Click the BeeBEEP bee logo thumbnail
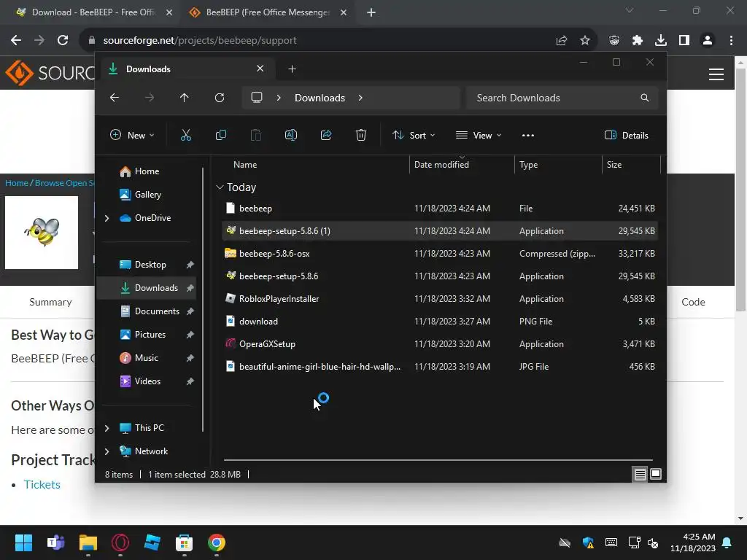 click(42, 233)
